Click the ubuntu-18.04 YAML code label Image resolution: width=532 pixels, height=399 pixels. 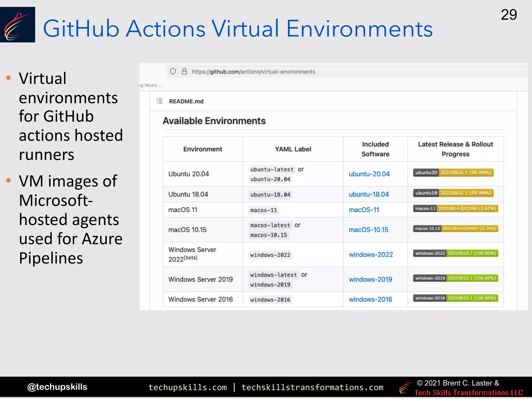[x=270, y=195]
